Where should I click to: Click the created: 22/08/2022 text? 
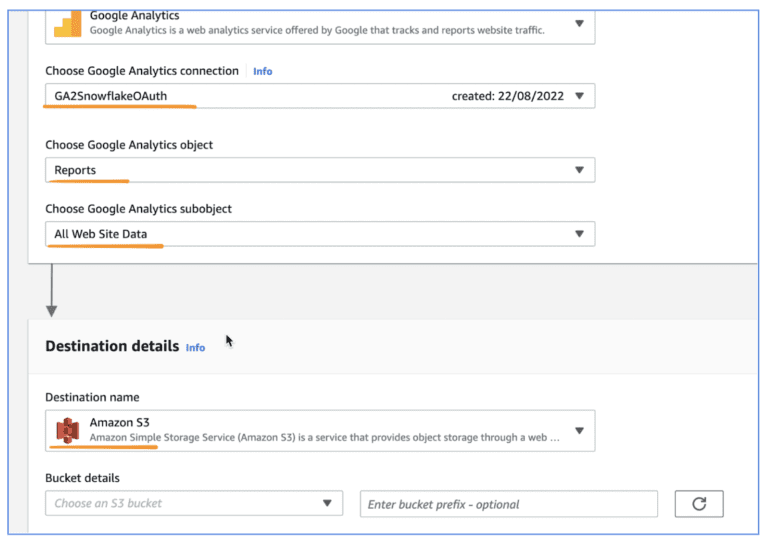[507, 96]
